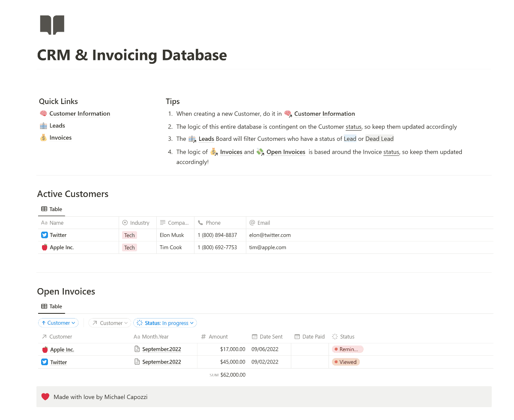Click the SUM $62,000.00 total
This screenshot has width=514, height=420.
tap(227, 375)
